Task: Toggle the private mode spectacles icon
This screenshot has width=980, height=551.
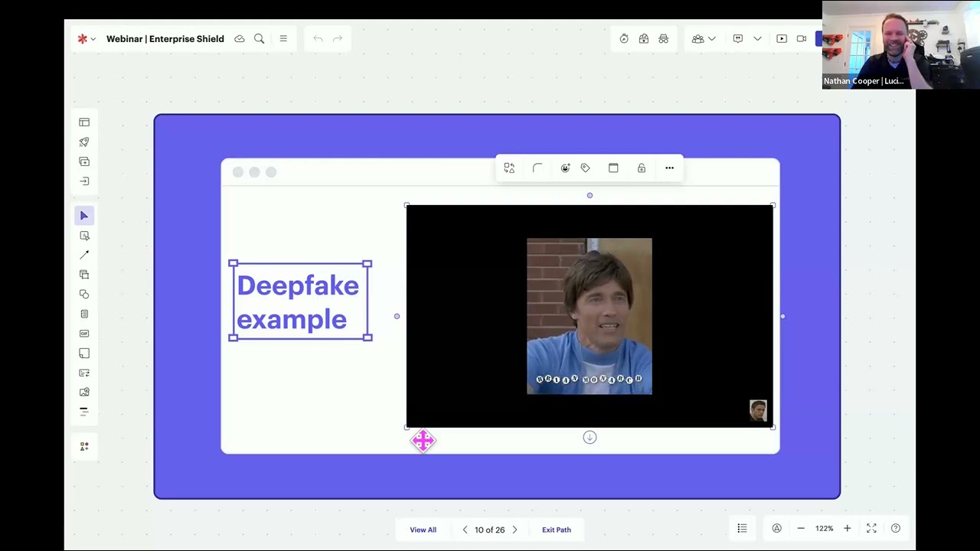Action: click(664, 39)
